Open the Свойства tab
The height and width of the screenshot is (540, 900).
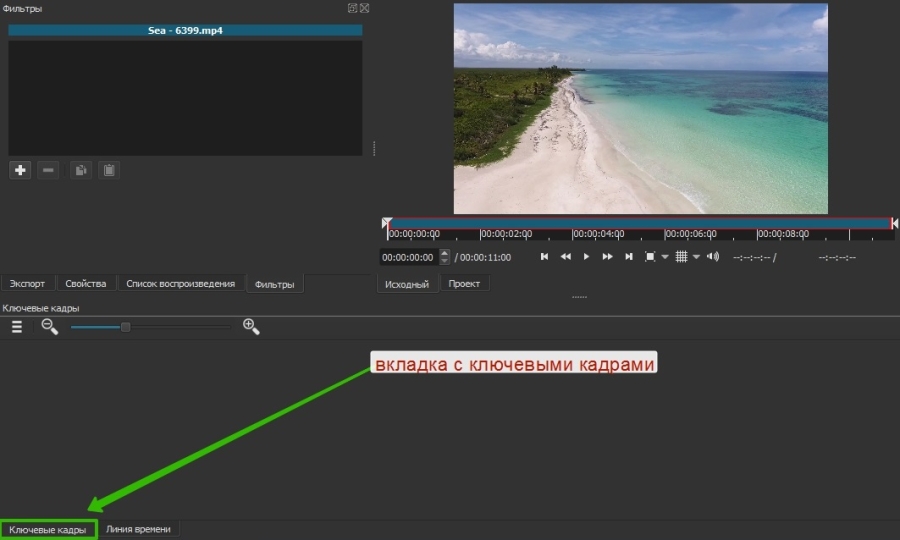(x=85, y=284)
